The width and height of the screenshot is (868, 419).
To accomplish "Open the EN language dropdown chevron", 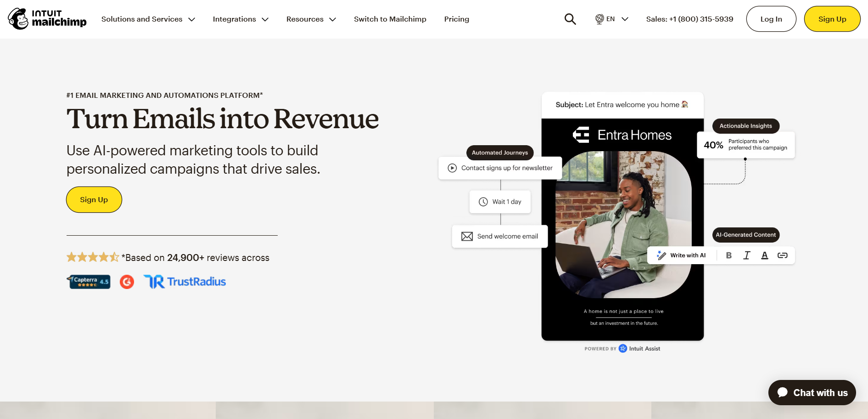I will point(625,19).
